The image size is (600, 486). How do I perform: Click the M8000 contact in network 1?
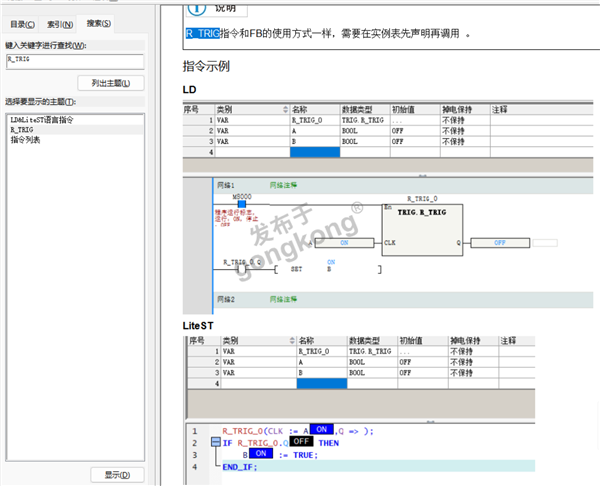click(242, 204)
